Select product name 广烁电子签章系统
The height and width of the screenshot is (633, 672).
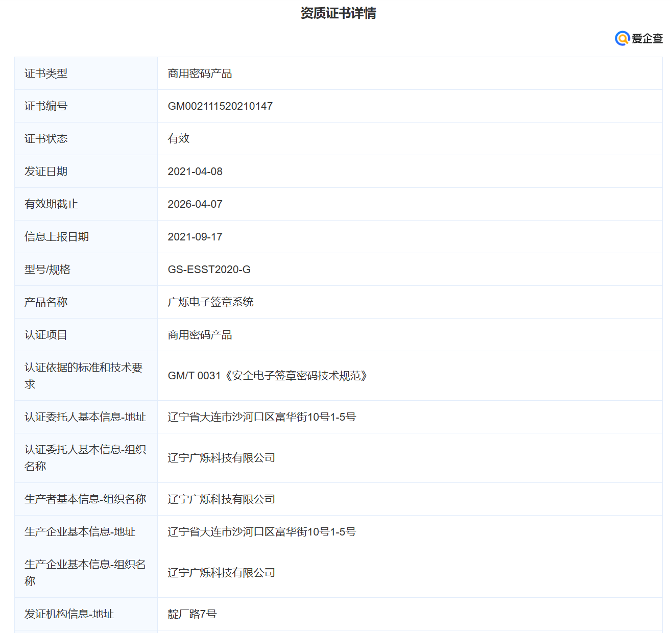210,302
